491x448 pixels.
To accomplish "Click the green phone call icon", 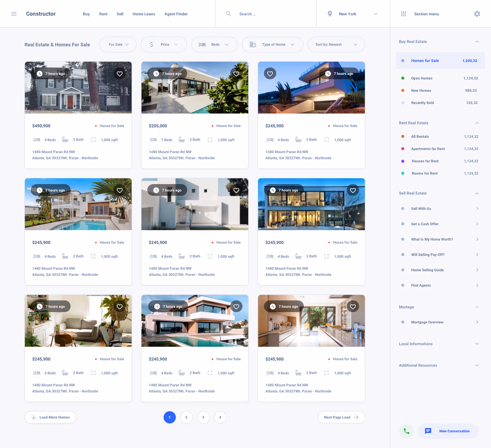I will click(407, 431).
